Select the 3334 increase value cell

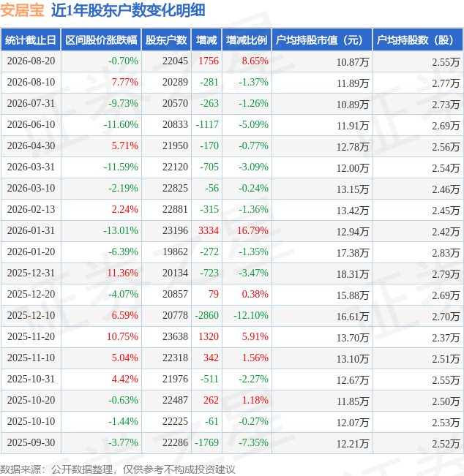pos(209,231)
